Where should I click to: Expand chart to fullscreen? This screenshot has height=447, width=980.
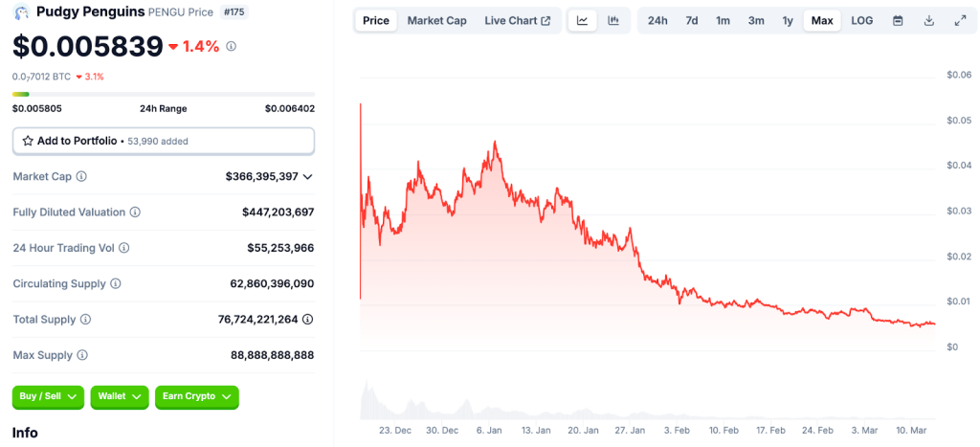tap(960, 20)
